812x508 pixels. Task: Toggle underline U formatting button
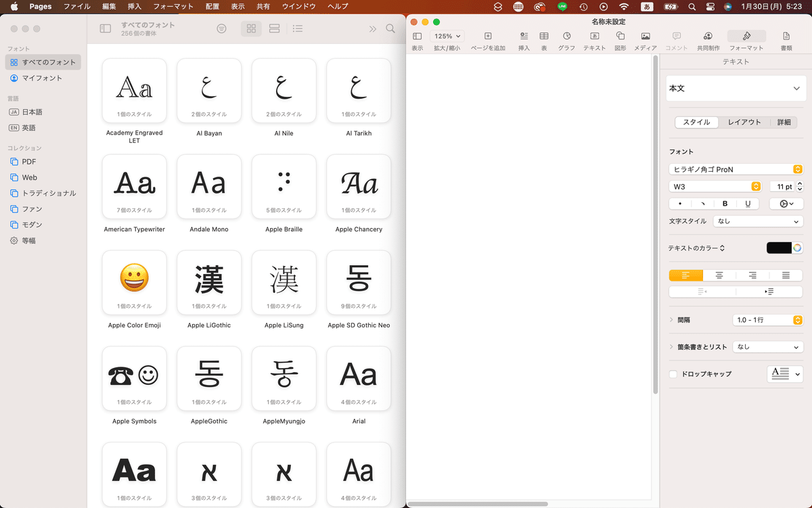[x=748, y=204]
